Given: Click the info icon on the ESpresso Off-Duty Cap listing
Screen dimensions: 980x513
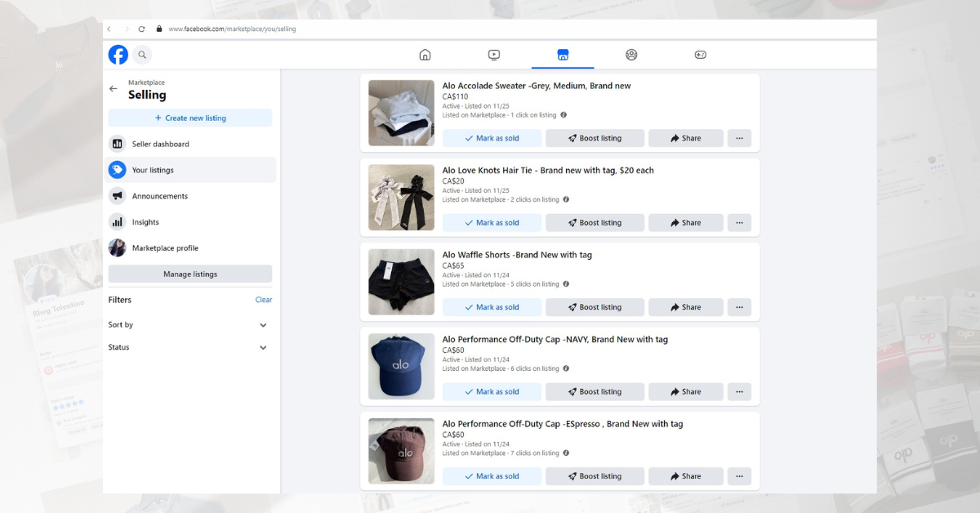Looking at the screenshot, I should coord(566,453).
